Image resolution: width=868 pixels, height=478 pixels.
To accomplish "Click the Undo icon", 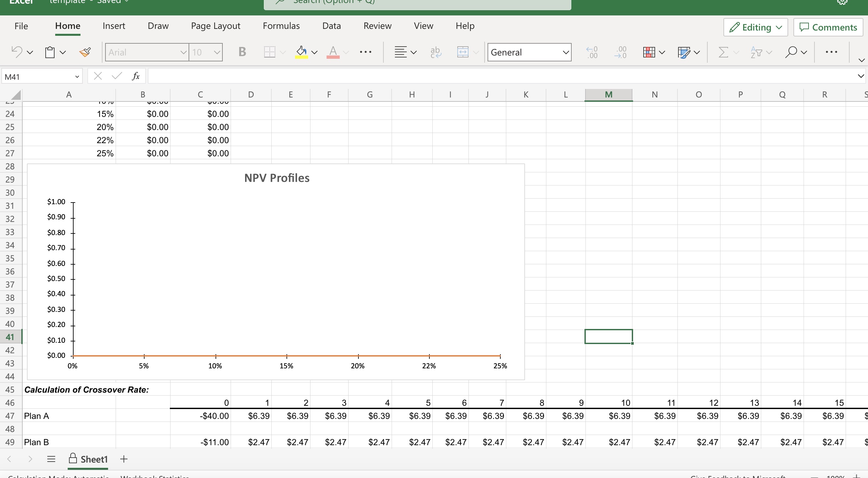I will [17, 52].
